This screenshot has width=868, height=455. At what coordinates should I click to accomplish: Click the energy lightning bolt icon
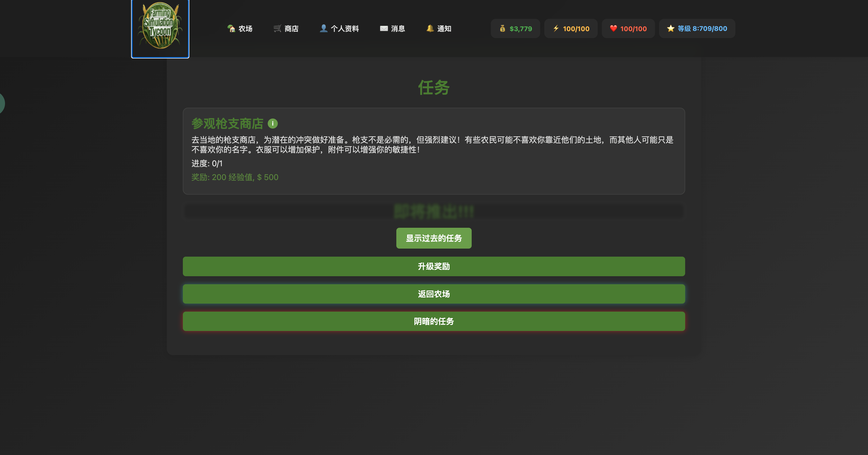click(x=556, y=29)
